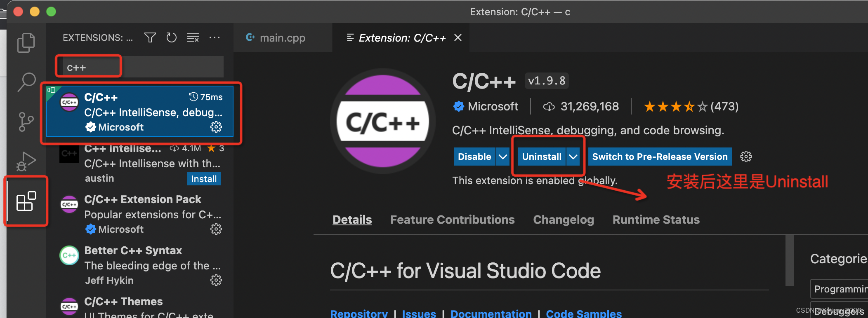Open the Extensions view icon
The width and height of the screenshot is (868, 318).
click(x=26, y=201)
